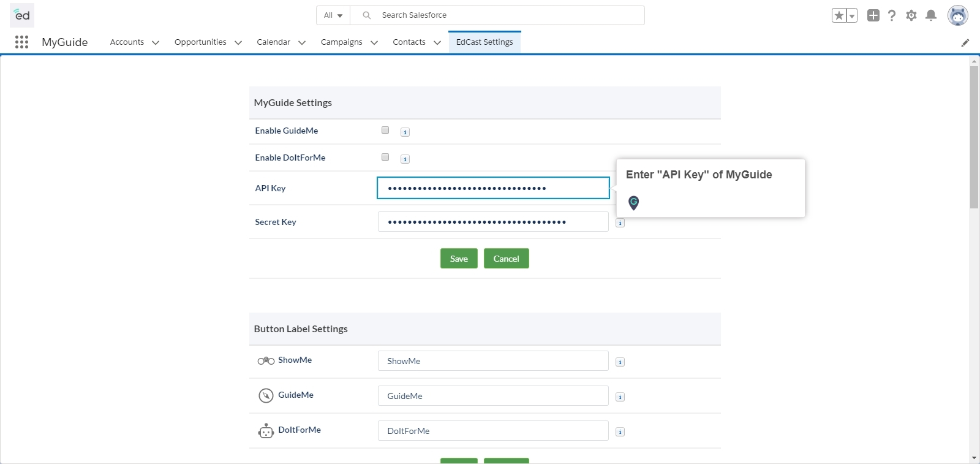
Task: Click info icon next to Secret Key
Action: (x=620, y=222)
